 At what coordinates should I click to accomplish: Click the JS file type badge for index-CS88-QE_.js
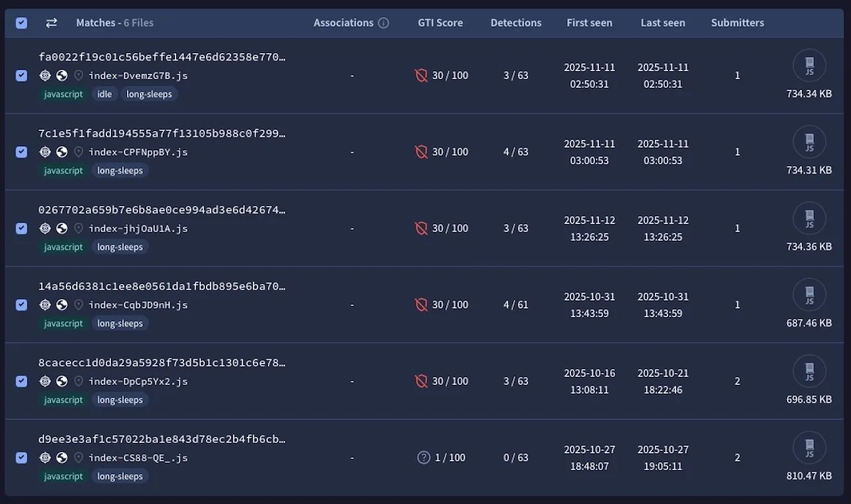[x=809, y=447]
